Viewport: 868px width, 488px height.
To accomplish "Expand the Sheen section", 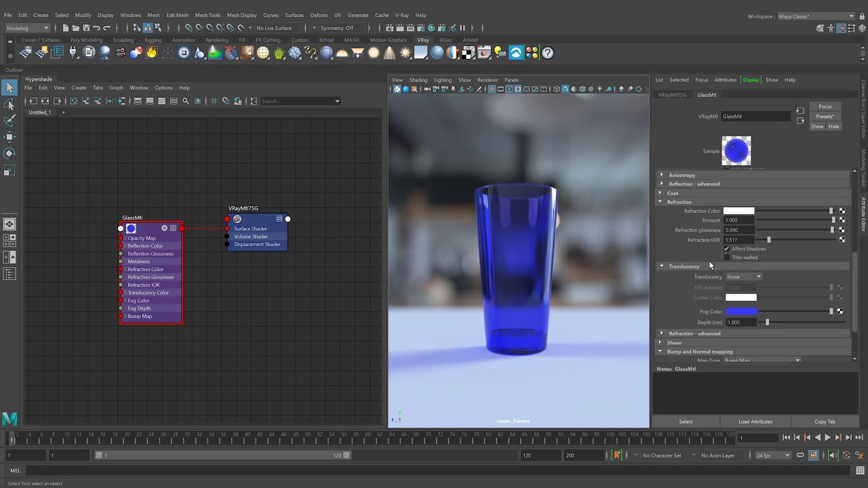I will (660, 343).
